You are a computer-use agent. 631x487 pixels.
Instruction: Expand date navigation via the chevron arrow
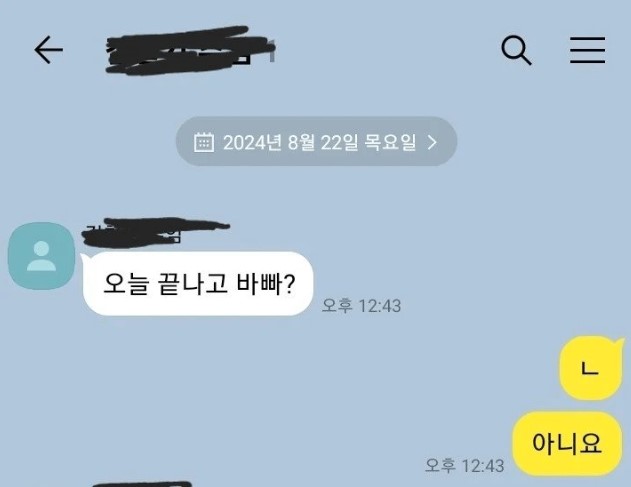432,142
